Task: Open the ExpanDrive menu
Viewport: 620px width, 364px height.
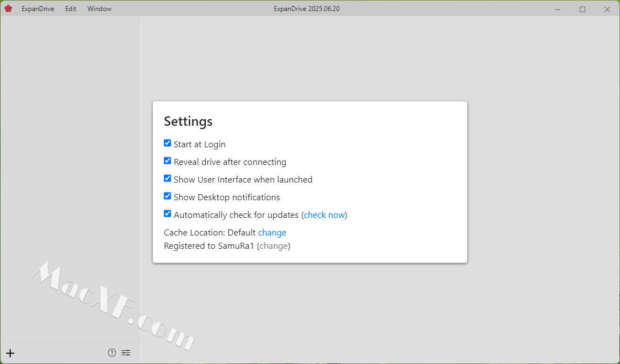Action: 38,9
